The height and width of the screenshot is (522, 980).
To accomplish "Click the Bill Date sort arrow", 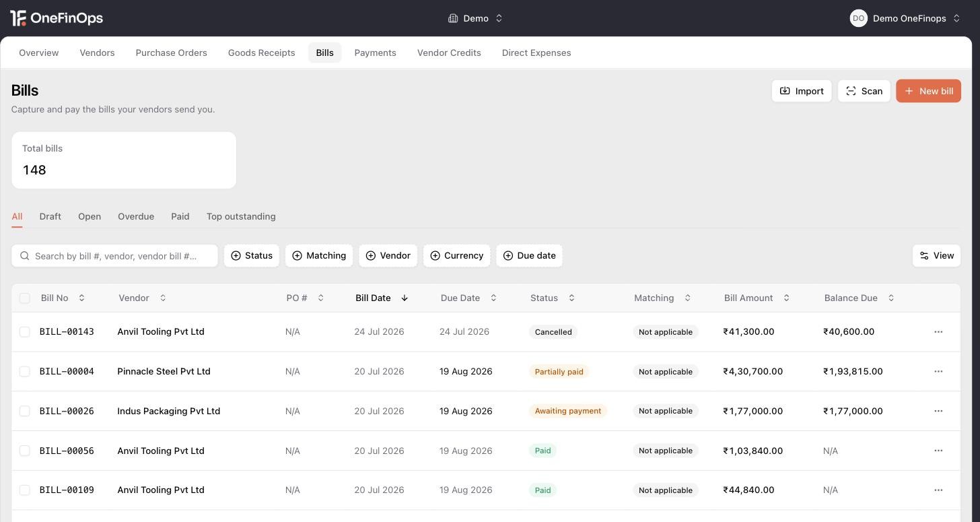I will point(405,298).
